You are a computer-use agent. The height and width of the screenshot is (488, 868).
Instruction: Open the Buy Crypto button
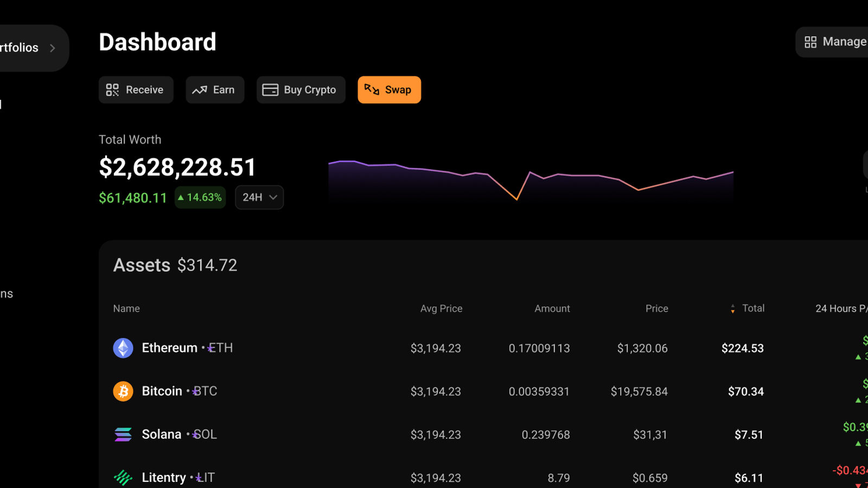(x=301, y=90)
